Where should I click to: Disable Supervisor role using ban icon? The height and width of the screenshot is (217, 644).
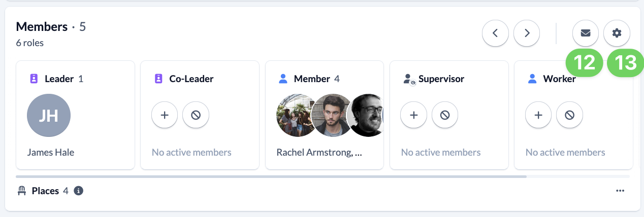(x=445, y=115)
